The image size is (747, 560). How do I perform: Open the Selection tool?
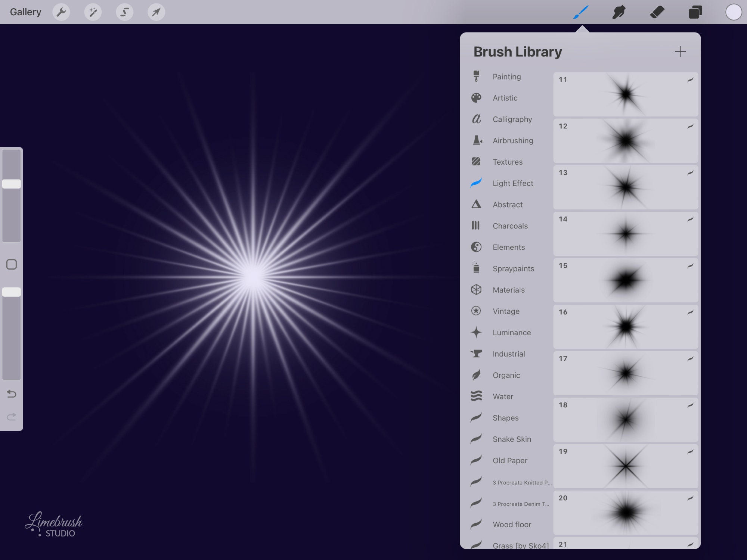pyautogui.click(x=124, y=12)
